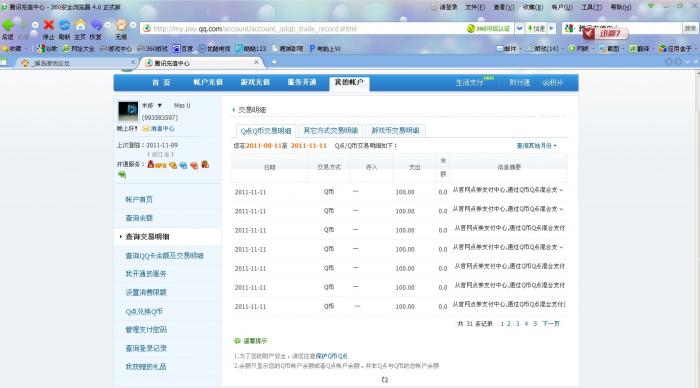Click the blue Refresh (刷新) icon
This screenshot has height=388, width=700.
(64, 25)
